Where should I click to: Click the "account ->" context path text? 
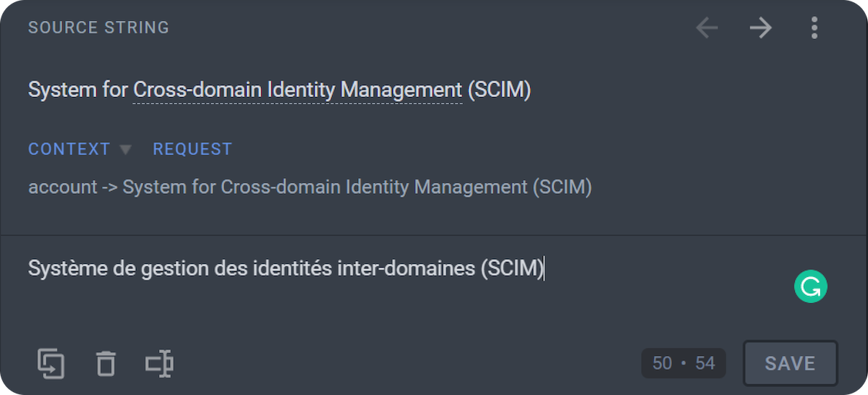click(73, 187)
